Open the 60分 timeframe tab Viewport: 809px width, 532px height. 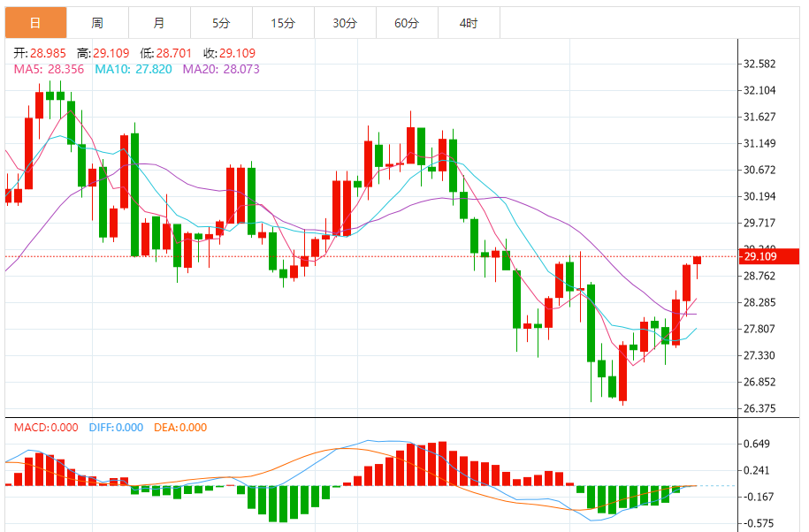click(x=407, y=23)
